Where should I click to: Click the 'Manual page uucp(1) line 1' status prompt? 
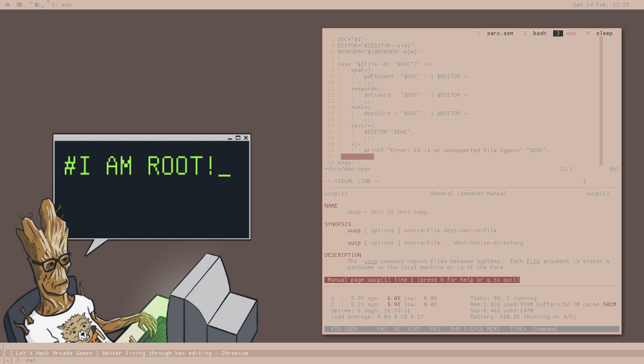coord(422,280)
